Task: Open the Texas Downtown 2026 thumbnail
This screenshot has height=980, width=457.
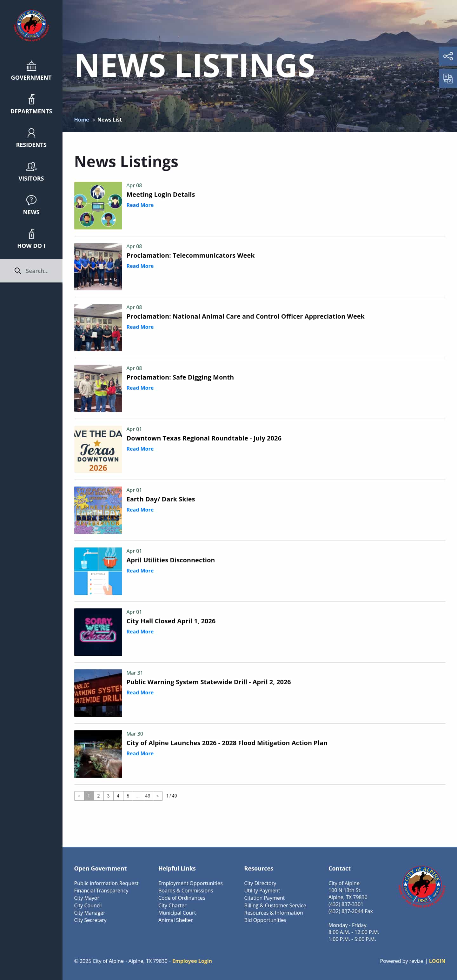Action: pos(98,449)
